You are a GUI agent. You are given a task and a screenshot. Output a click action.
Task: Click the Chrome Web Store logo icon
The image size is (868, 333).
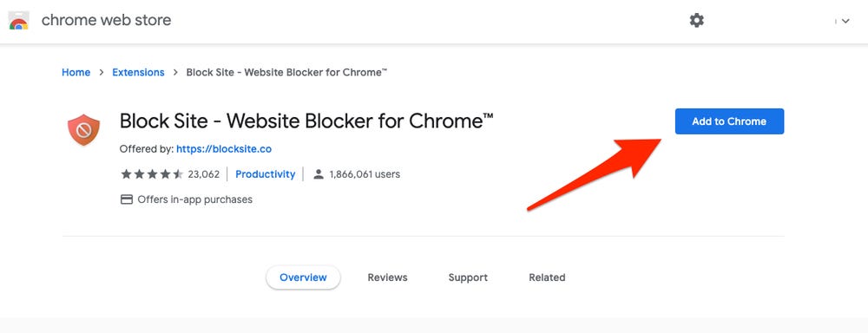click(19, 21)
